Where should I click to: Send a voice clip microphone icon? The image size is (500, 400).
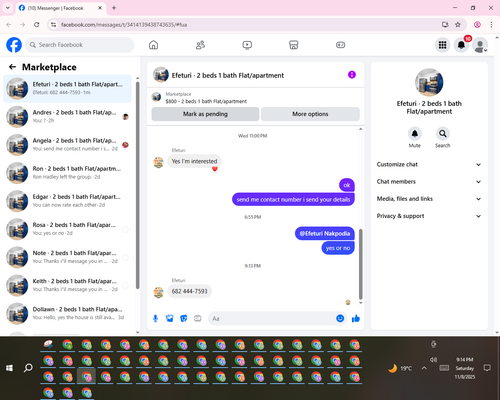tap(155, 319)
